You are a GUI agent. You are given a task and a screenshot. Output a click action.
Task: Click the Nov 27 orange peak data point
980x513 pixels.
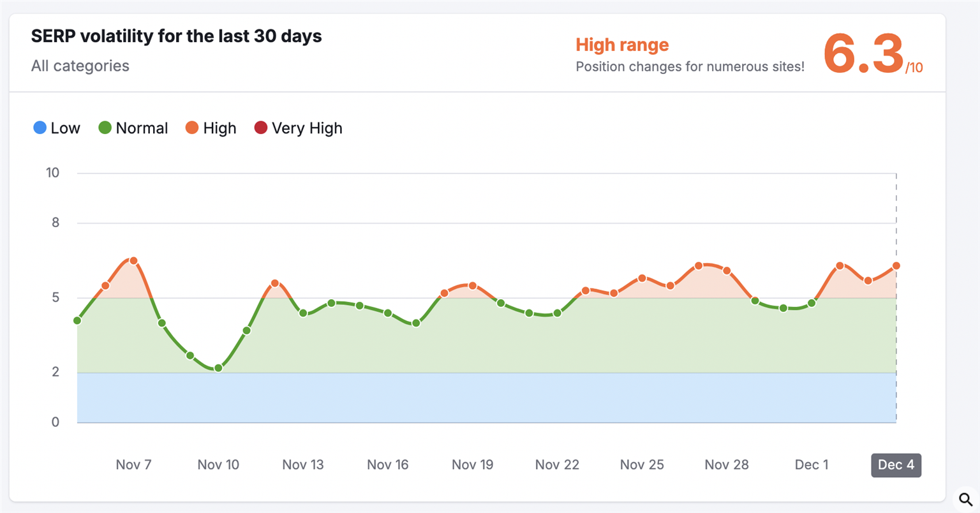(699, 265)
